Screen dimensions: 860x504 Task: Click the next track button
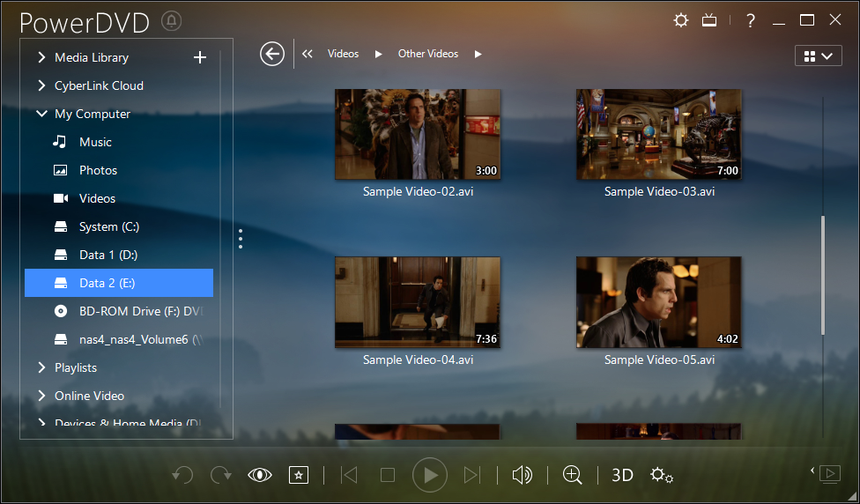coord(471,475)
